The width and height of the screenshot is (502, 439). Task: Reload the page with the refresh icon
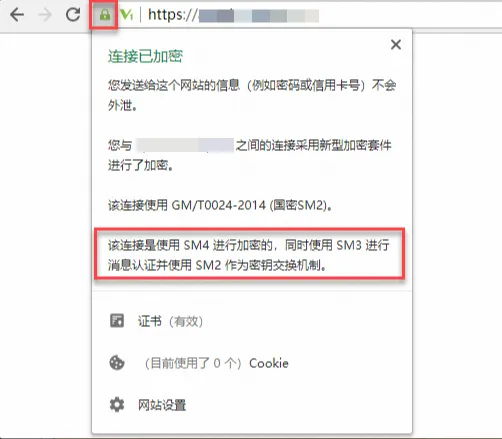(73, 15)
